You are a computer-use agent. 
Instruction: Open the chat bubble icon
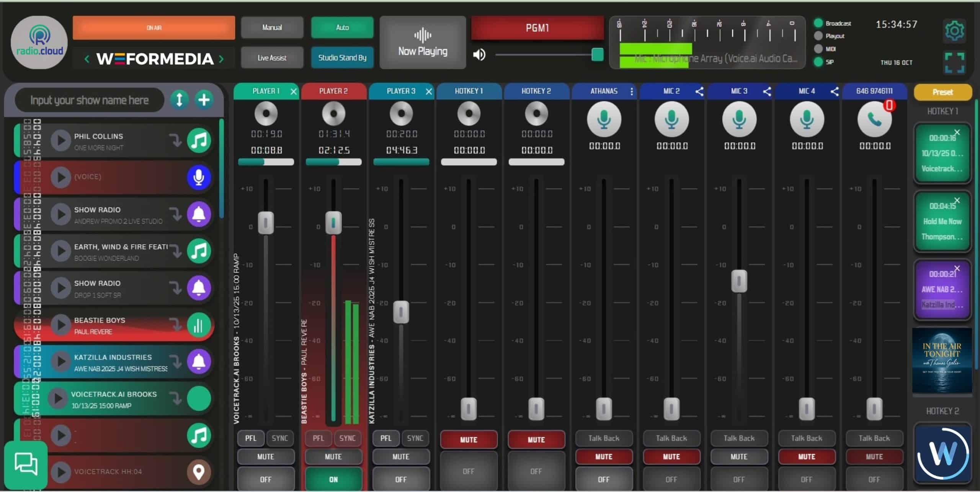point(26,464)
